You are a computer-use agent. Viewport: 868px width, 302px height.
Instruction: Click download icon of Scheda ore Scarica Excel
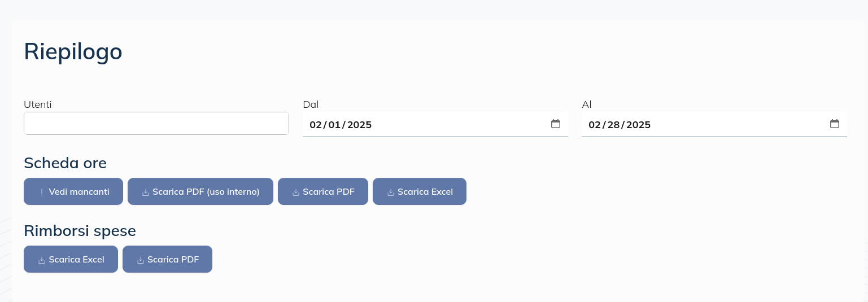(x=390, y=192)
